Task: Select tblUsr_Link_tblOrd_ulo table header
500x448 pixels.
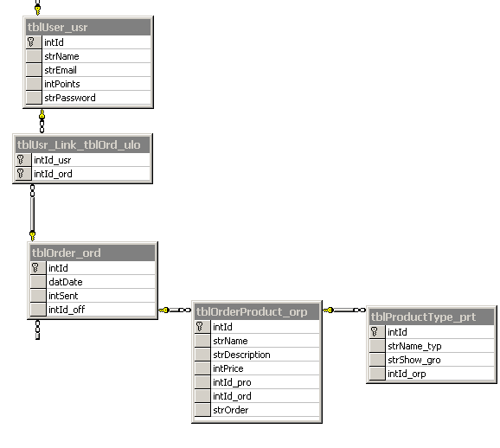Action: [x=82, y=144]
